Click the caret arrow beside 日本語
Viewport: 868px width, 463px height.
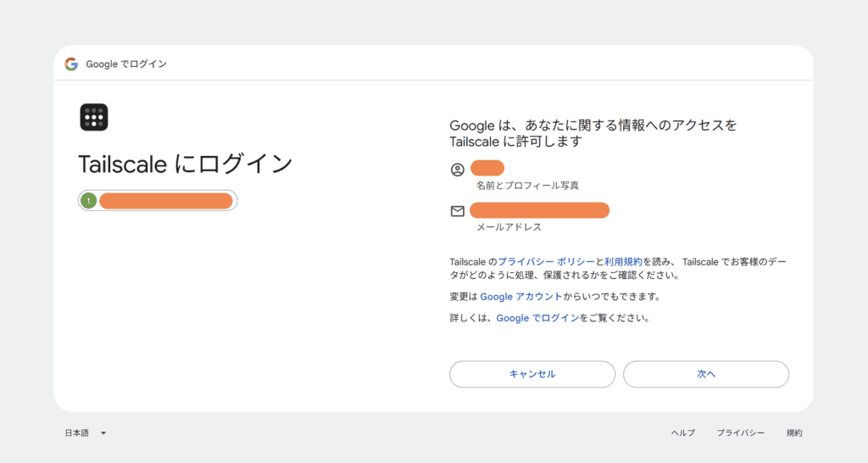click(103, 433)
